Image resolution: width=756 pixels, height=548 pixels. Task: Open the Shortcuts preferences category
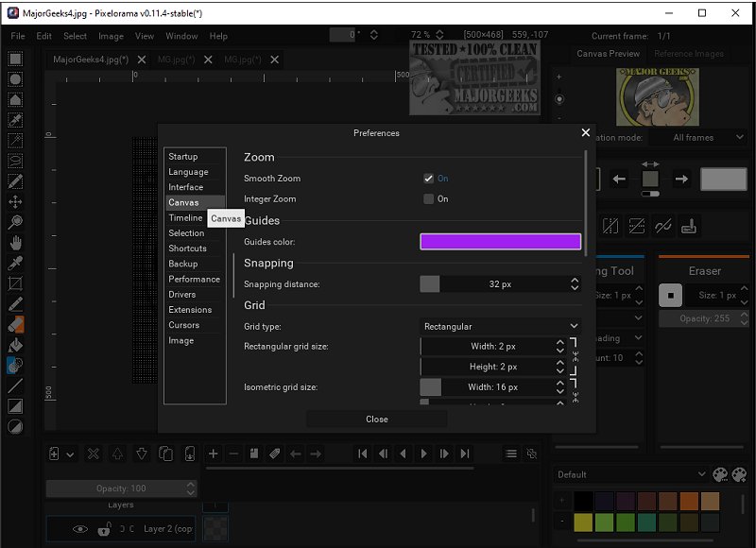[x=187, y=248]
